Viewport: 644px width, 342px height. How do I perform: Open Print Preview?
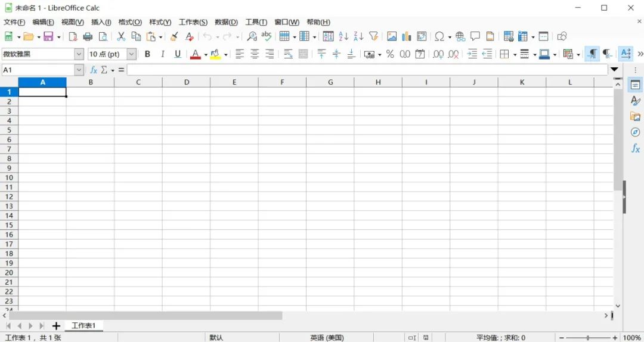103,36
